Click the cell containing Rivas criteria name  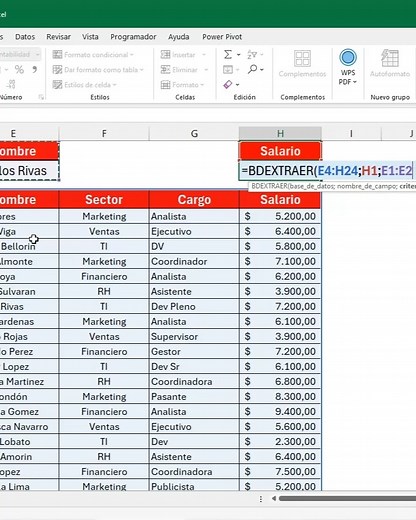click(x=29, y=171)
